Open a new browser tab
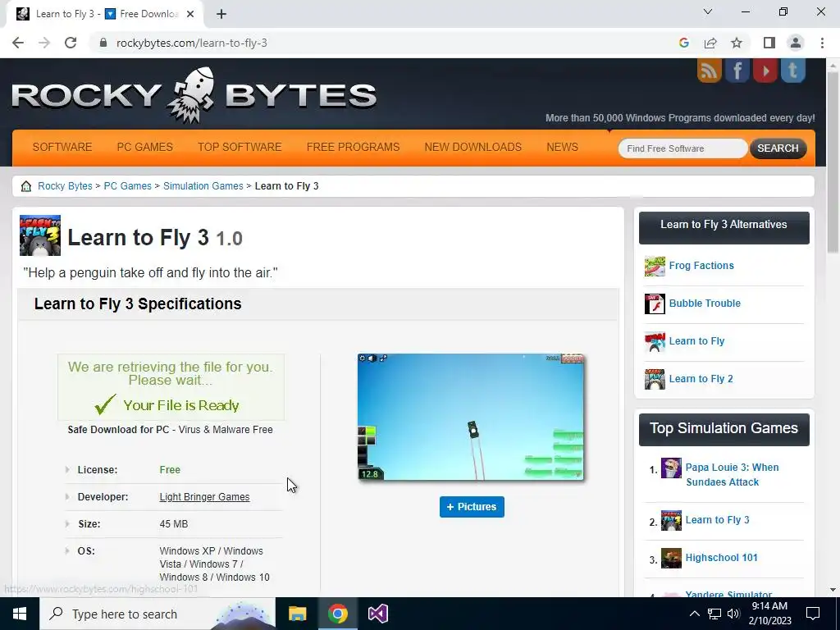Screen dimensions: 840x630 click(x=221, y=15)
